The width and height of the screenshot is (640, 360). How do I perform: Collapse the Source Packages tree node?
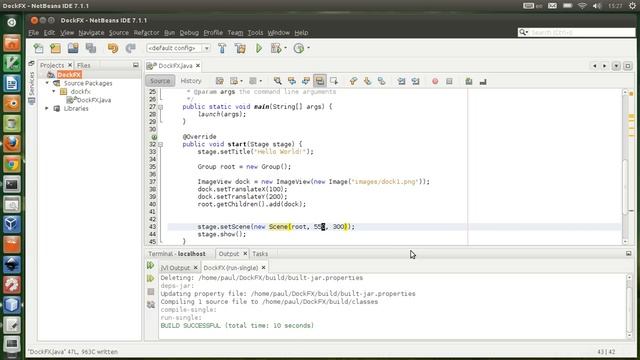pyautogui.click(x=47, y=83)
